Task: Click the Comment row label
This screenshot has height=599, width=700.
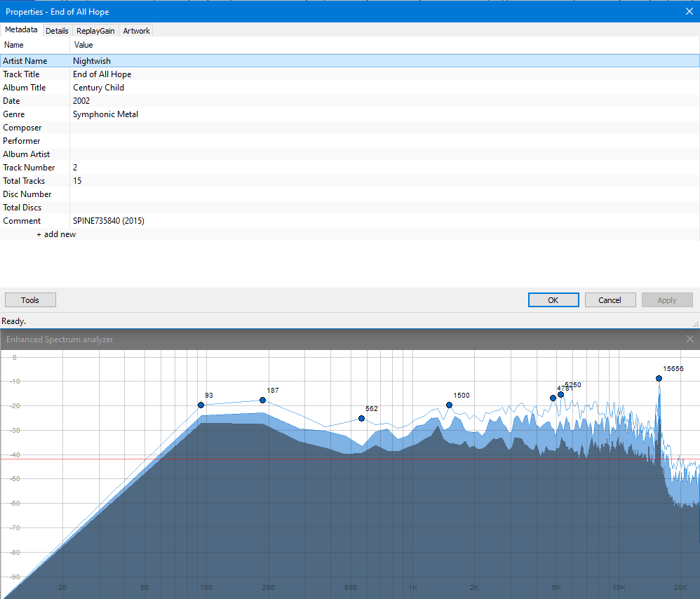Action: click(22, 221)
